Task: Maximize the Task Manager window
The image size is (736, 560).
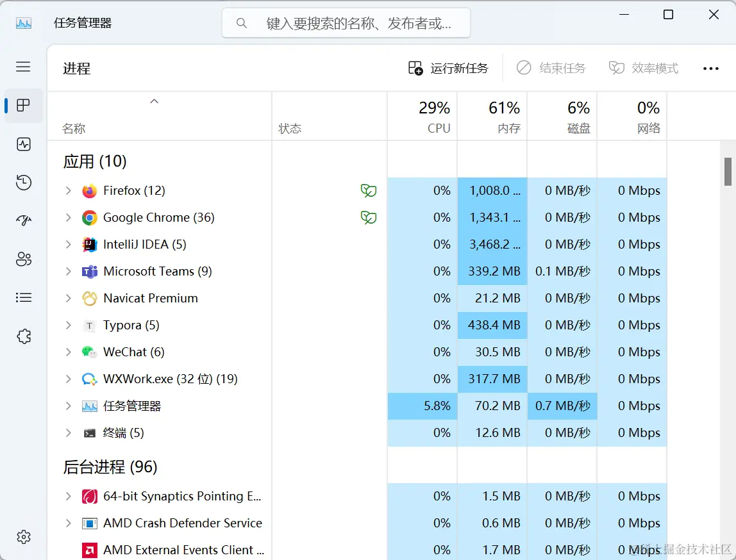Action: (x=669, y=15)
